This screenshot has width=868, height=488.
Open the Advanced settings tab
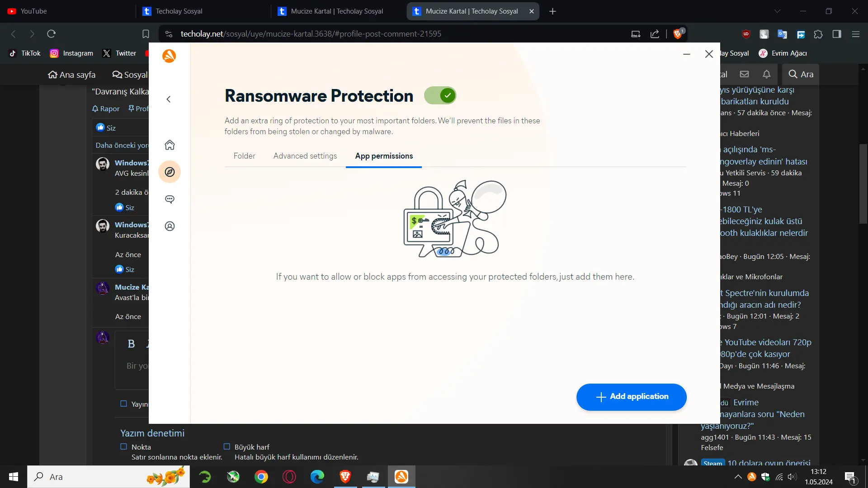tap(305, 156)
